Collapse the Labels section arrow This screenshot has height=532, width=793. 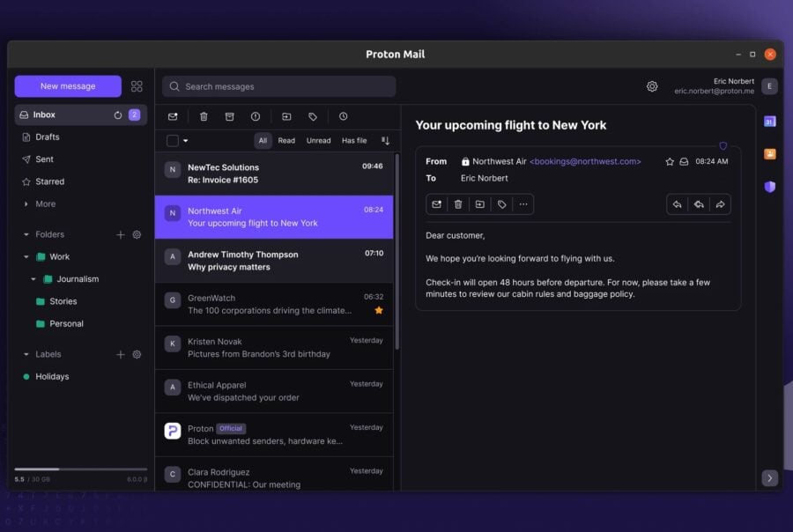point(26,354)
